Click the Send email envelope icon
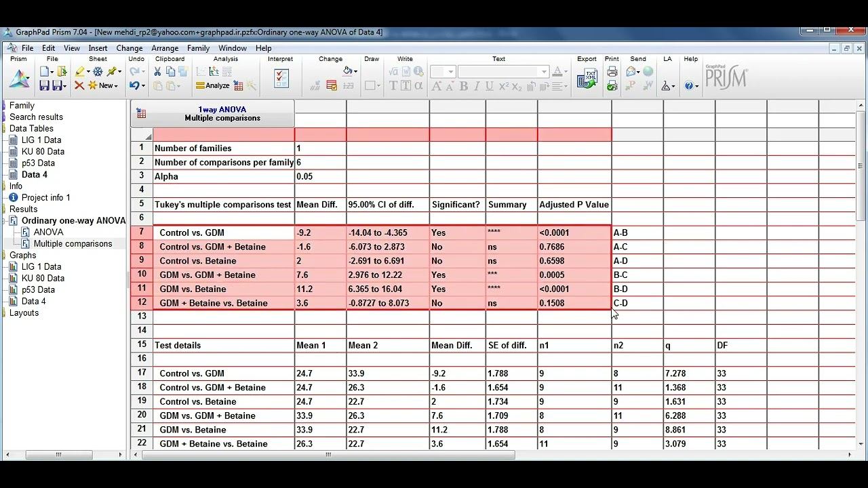 point(631,71)
